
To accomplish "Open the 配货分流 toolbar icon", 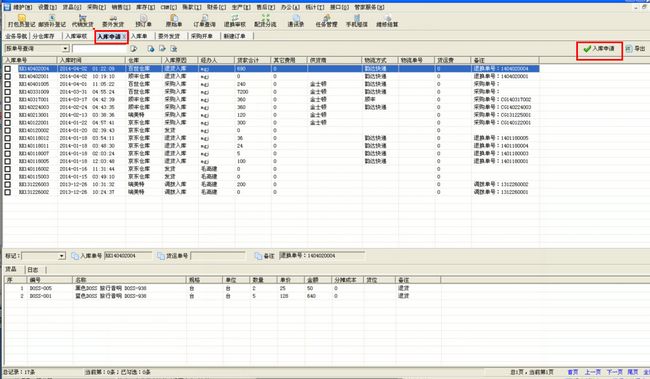I will 265,21.
